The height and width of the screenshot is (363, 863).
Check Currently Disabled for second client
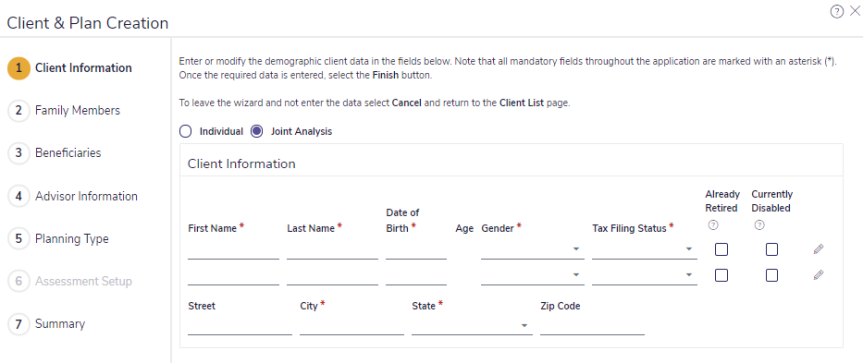point(772,275)
